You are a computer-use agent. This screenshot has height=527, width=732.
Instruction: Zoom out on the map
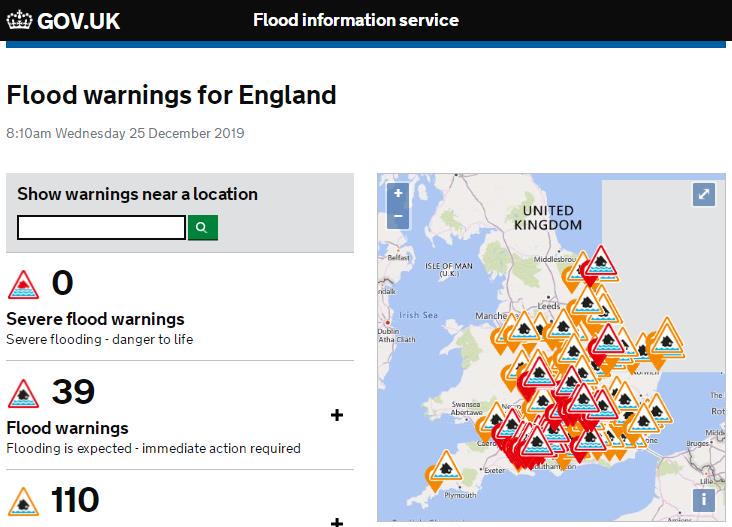tap(398, 216)
